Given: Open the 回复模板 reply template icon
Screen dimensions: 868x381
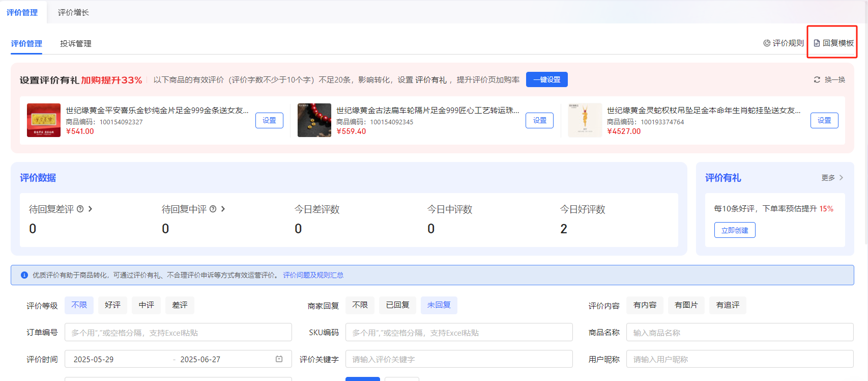Looking at the screenshot, I should (x=817, y=43).
